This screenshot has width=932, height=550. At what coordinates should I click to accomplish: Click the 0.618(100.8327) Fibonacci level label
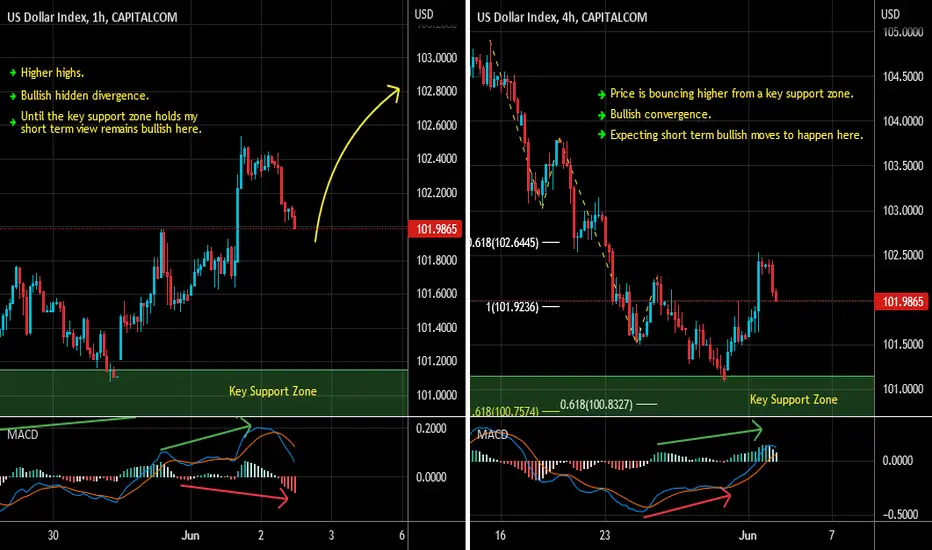point(596,405)
